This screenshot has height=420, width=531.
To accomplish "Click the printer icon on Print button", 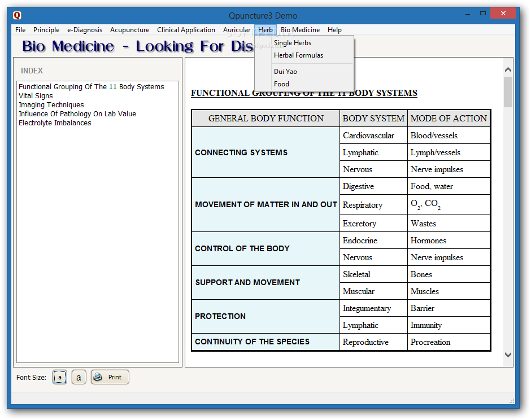I will (98, 377).
